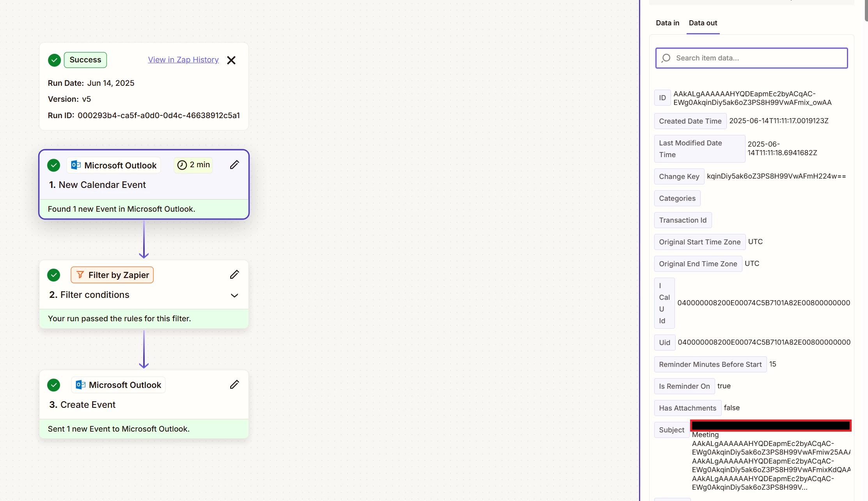Click the Filter by Zapier funnel icon

(x=80, y=275)
